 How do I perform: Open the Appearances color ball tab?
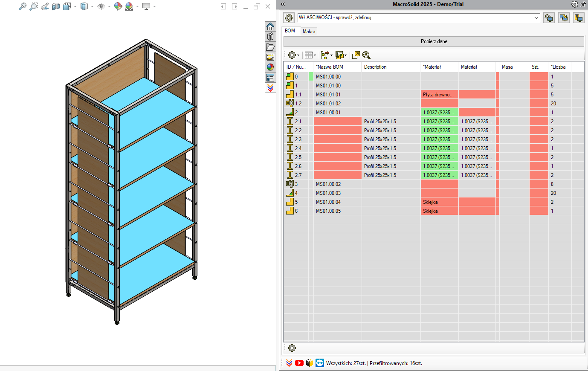coord(270,67)
